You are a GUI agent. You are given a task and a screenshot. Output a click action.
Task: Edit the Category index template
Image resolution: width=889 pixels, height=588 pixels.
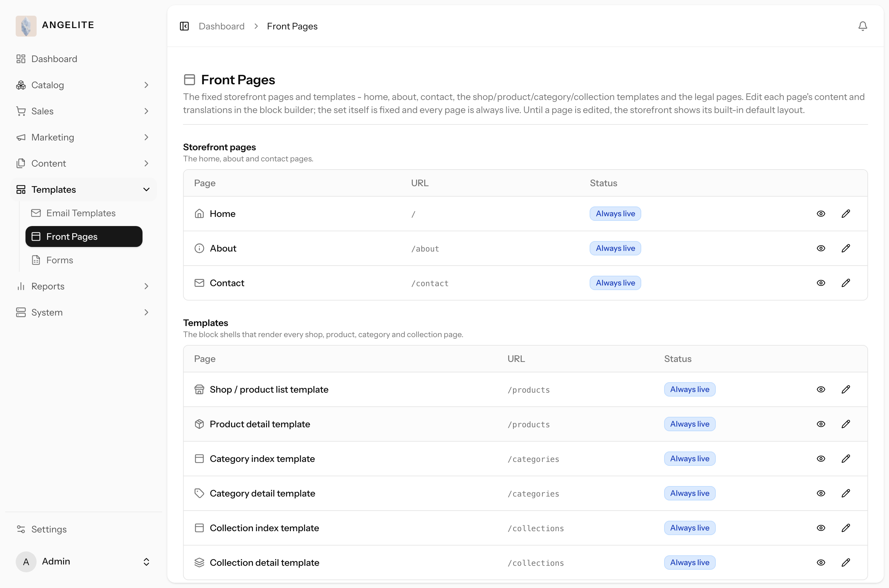[x=846, y=459]
